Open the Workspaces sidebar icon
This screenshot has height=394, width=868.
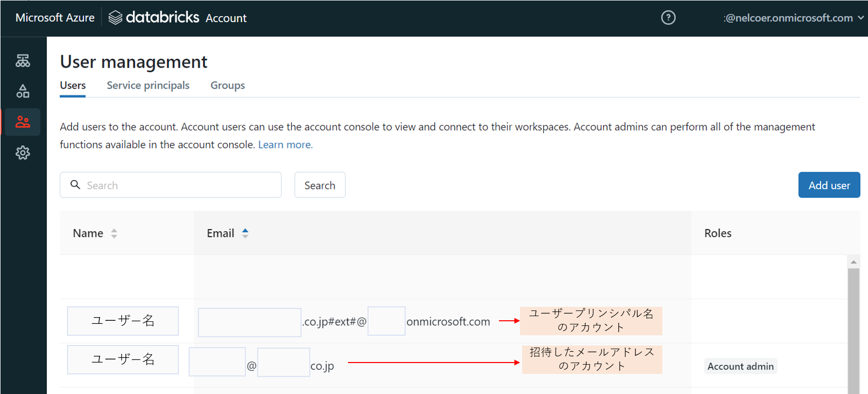(23, 61)
